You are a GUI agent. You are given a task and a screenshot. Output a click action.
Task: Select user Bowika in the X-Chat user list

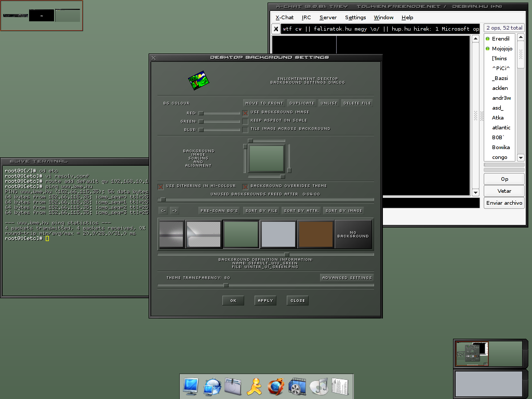click(x=501, y=147)
